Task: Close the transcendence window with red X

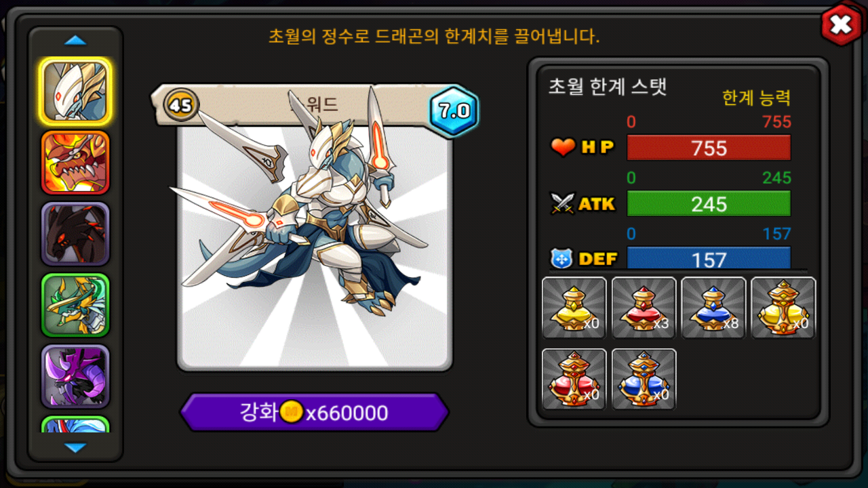Action: click(841, 25)
